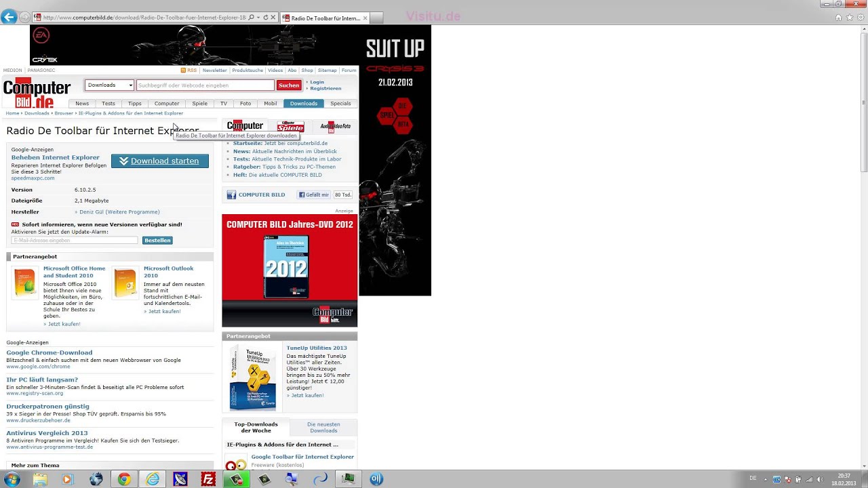This screenshot has height=488, width=868.
Task: Open the Google Chrome-Download ad link
Action: [50, 352]
